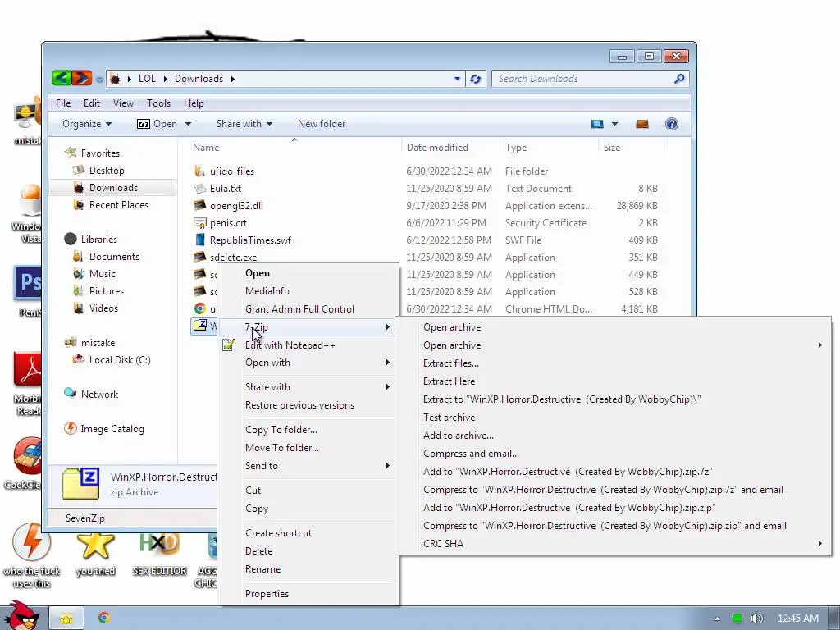This screenshot has height=630, width=840.
Task: Open the View menu
Action: 123,103
